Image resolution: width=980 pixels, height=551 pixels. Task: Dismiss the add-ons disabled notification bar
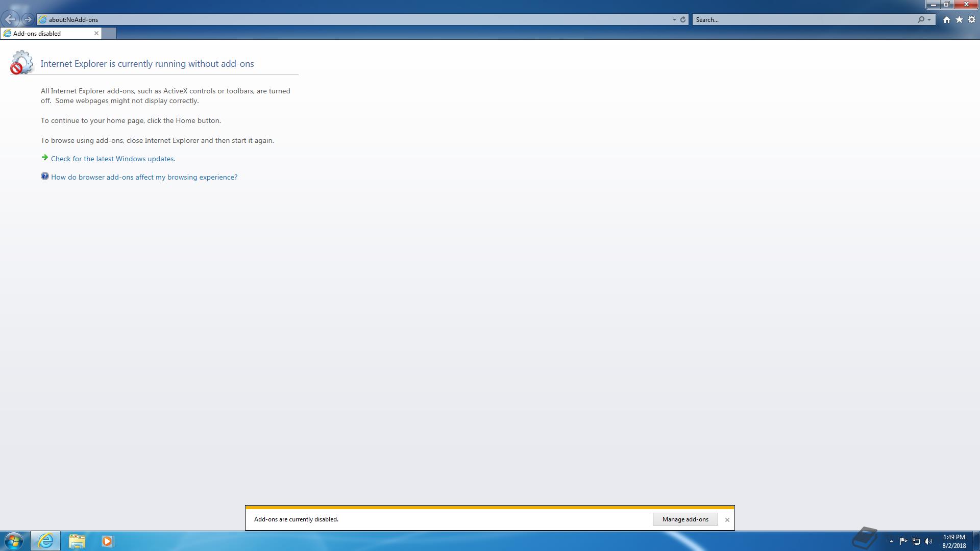tap(727, 520)
